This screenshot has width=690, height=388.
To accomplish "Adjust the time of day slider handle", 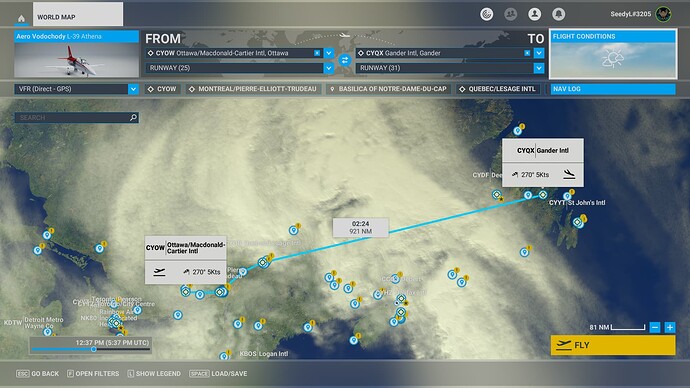I will pyautogui.click(x=93, y=349).
